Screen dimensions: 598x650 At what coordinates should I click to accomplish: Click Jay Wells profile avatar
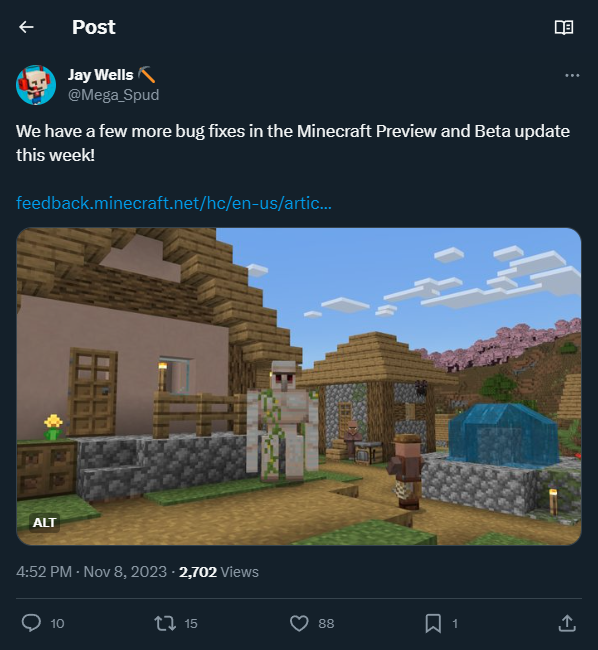36,85
